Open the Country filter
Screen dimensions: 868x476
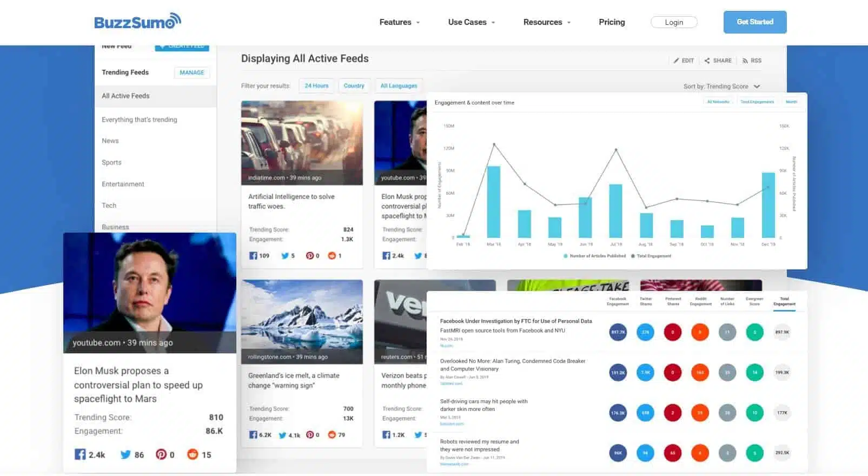(354, 86)
